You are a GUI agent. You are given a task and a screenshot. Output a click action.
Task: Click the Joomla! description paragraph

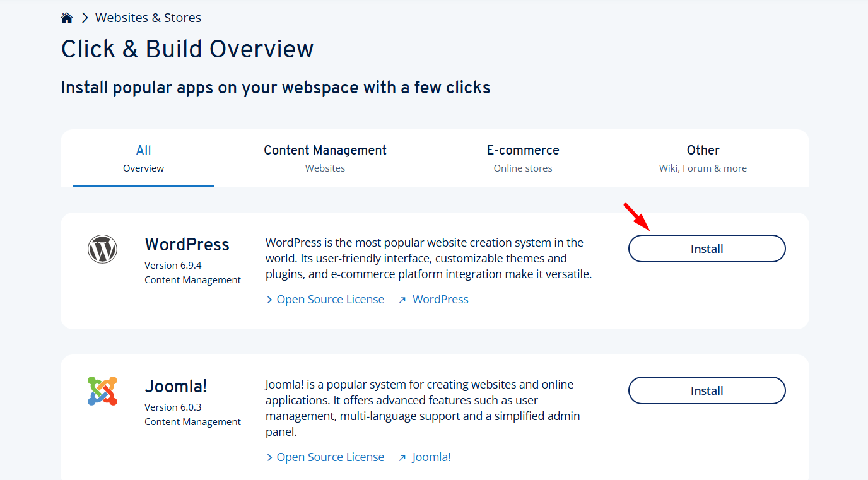coord(423,408)
